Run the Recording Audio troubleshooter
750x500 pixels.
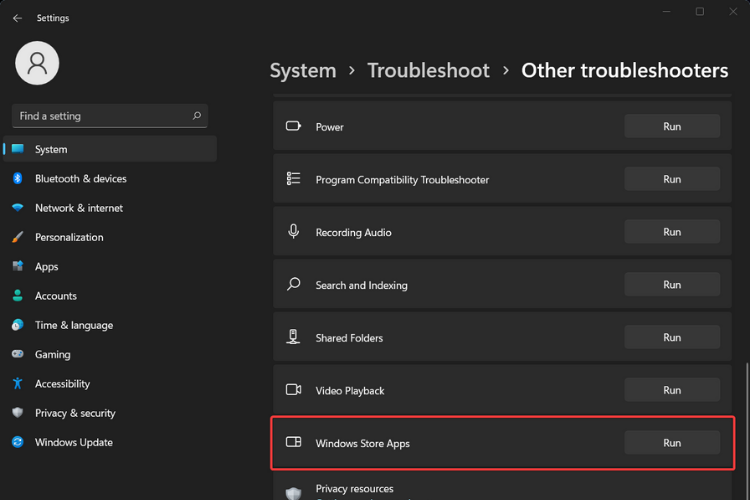(672, 232)
